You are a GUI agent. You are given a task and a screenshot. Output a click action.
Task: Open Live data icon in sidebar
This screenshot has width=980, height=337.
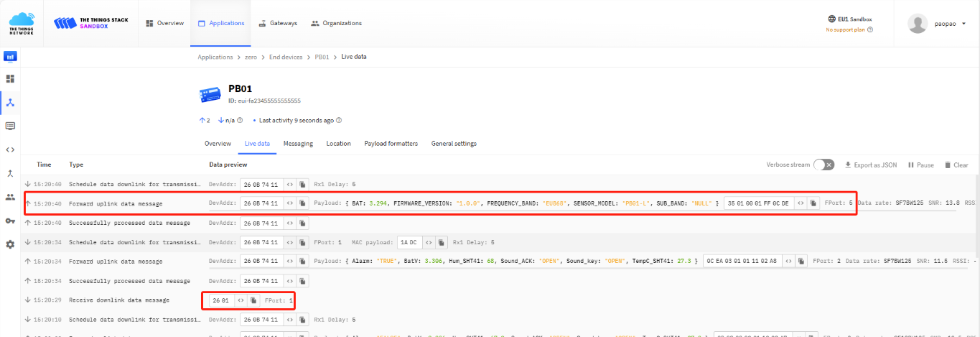click(x=10, y=126)
